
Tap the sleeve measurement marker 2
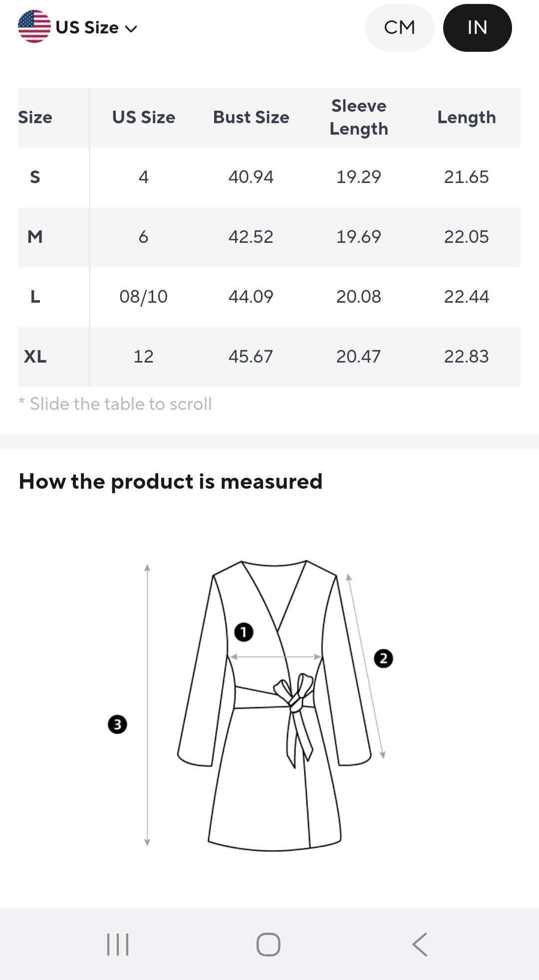click(x=383, y=658)
